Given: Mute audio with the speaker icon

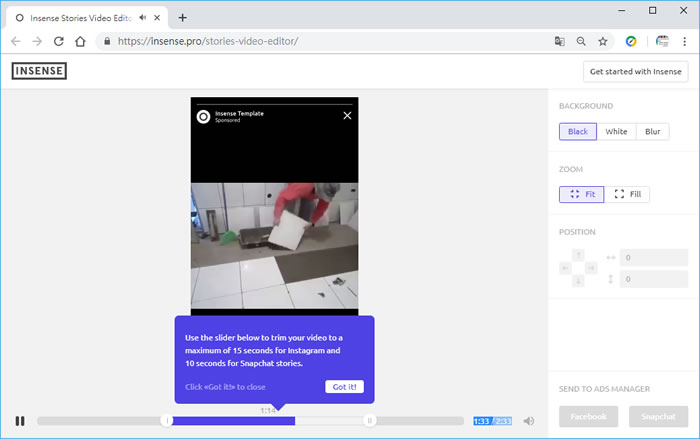Looking at the screenshot, I should pyautogui.click(x=529, y=421).
